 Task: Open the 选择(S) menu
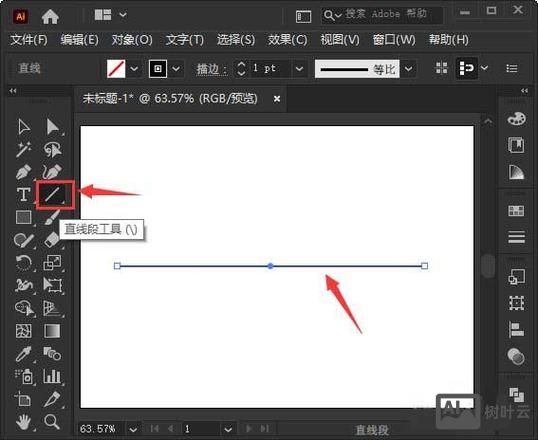236,40
